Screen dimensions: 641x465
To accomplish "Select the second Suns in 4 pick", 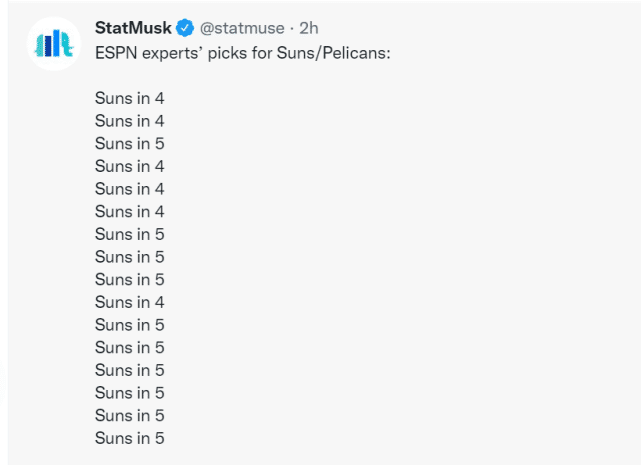I will 130,121.
